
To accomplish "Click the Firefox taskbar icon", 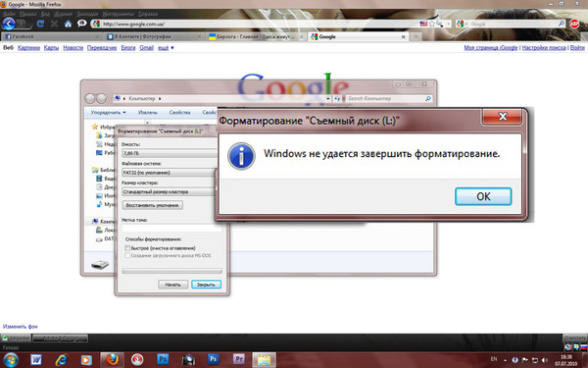I will (x=112, y=360).
